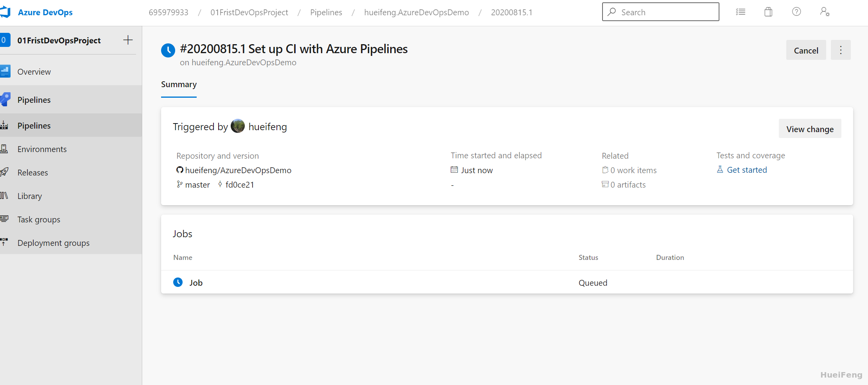This screenshot has height=385, width=868.
Task: Click the Task groups sidebar icon
Action: [4, 219]
